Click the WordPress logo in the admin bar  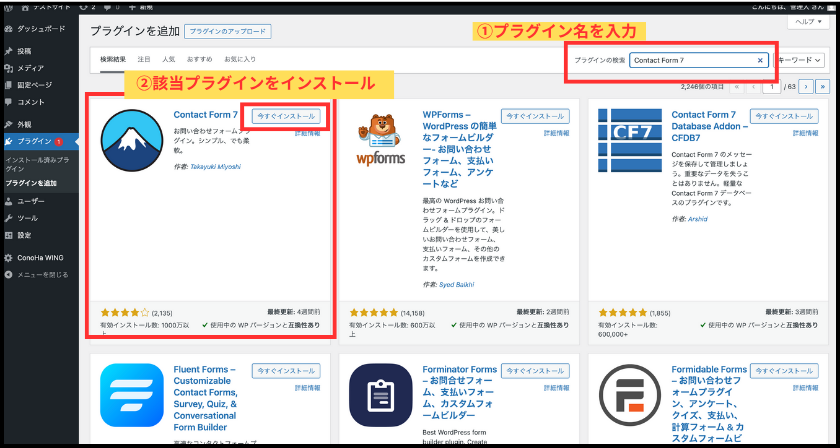(9, 9)
